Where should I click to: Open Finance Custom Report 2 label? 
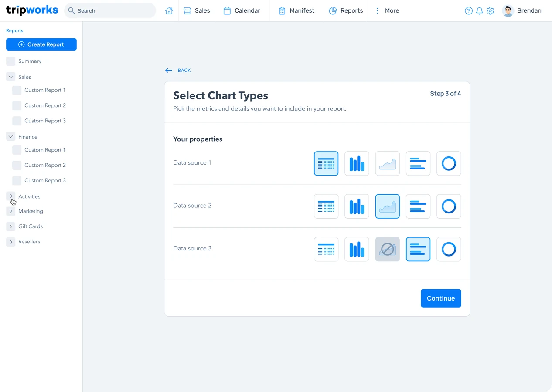click(45, 165)
